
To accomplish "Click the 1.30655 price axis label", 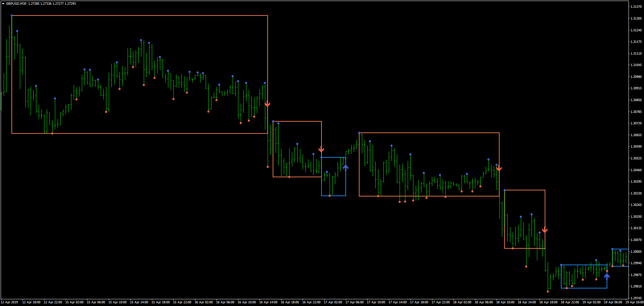I will (x=636, y=135).
